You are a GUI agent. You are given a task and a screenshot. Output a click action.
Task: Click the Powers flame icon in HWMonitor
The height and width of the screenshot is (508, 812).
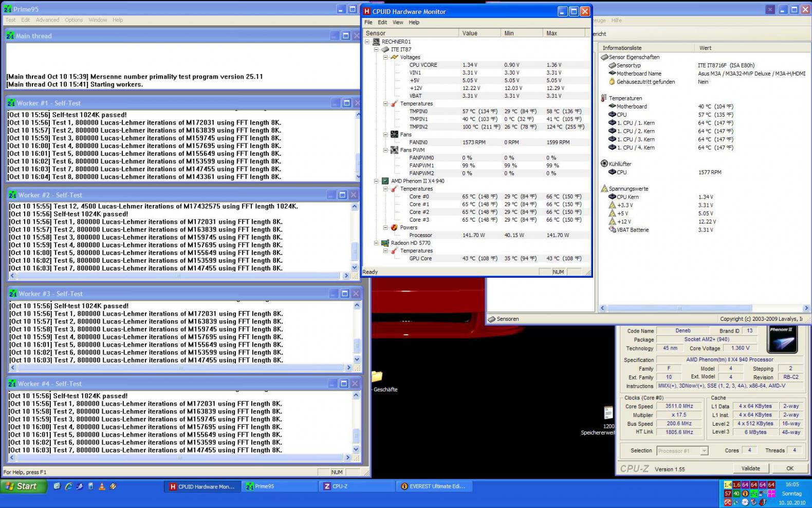coord(394,227)
